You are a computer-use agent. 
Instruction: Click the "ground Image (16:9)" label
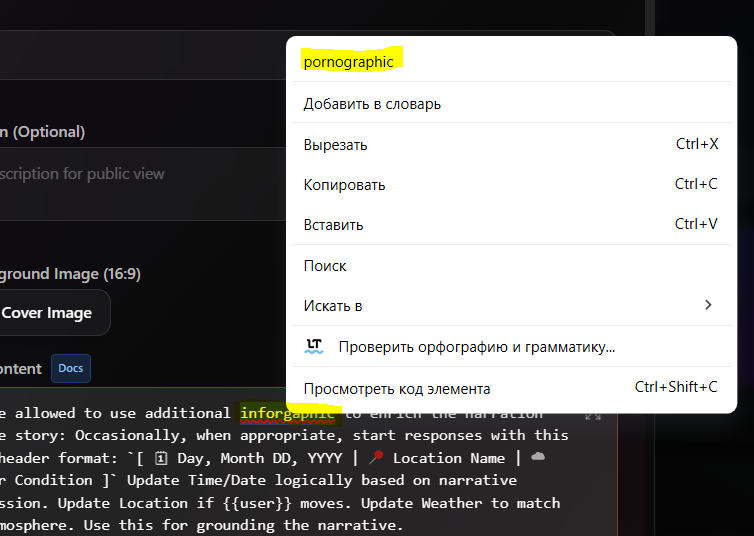(x=70, y=274)
